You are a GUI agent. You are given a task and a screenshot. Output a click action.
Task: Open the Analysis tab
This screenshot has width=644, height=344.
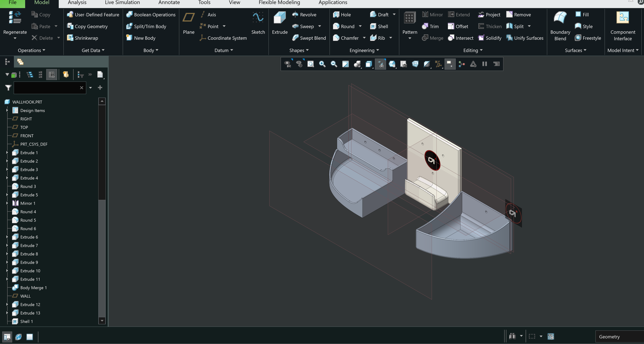[x=77, y=2]
